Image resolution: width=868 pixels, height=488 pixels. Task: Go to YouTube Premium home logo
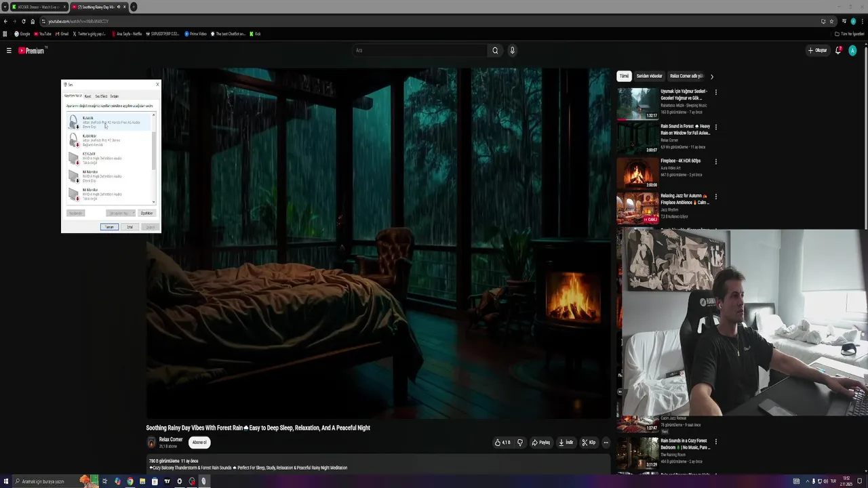[31, 50]
